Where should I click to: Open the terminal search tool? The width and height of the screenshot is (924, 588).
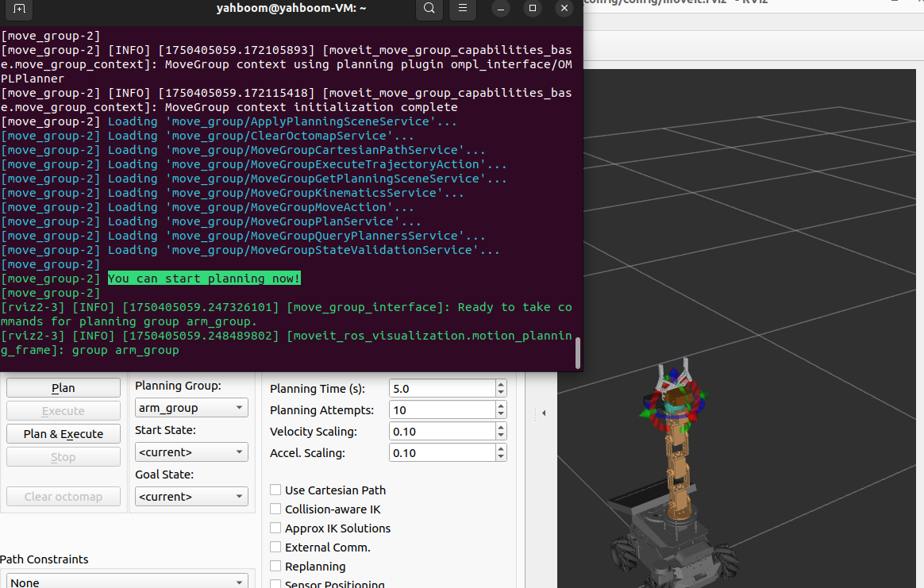coord(429,9)
